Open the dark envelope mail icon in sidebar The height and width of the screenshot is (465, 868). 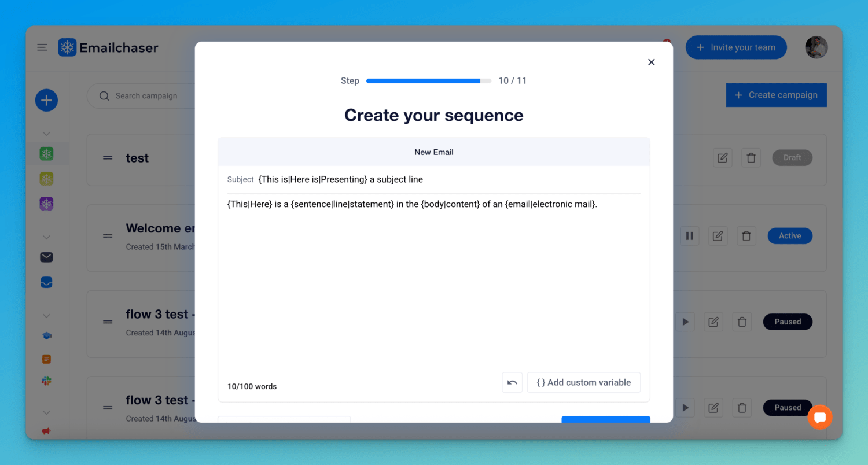click(x=46, y=257)
